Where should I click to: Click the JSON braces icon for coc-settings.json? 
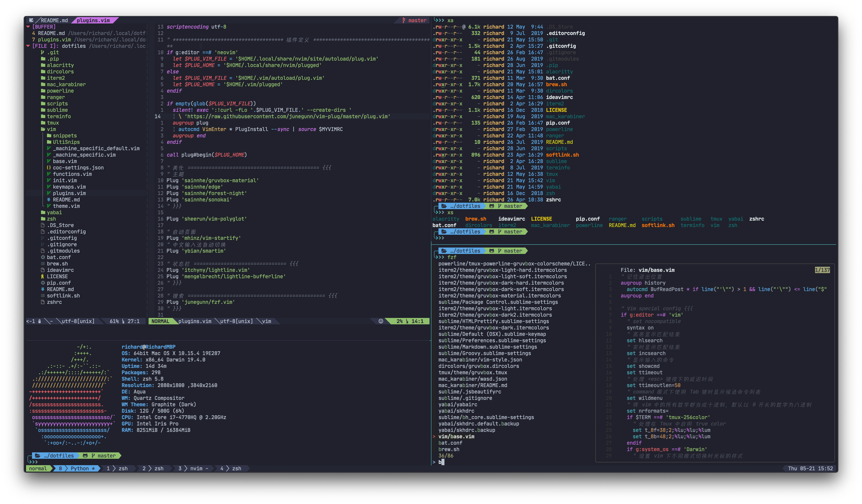point(49,168)
